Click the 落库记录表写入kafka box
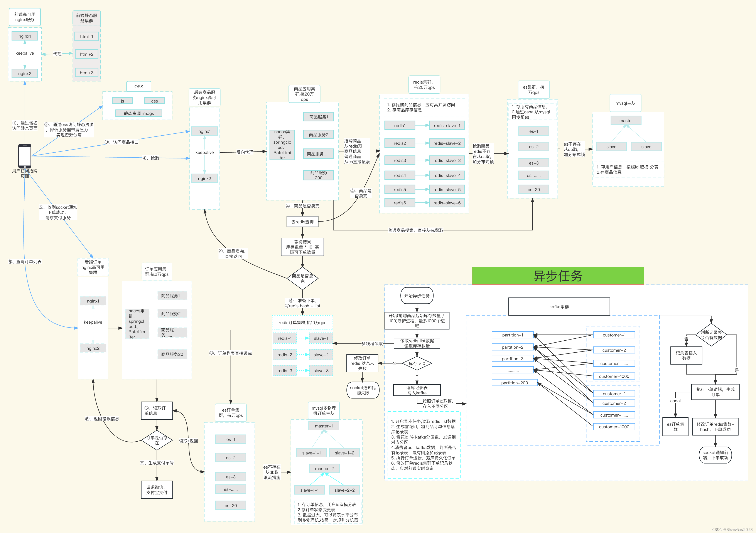756x533 pixels. point(417,390)
